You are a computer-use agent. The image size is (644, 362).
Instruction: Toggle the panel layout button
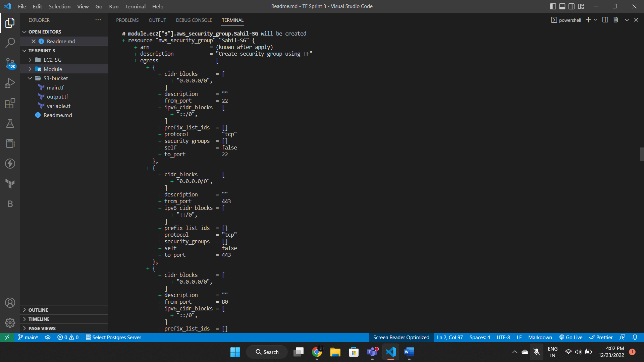562,6
